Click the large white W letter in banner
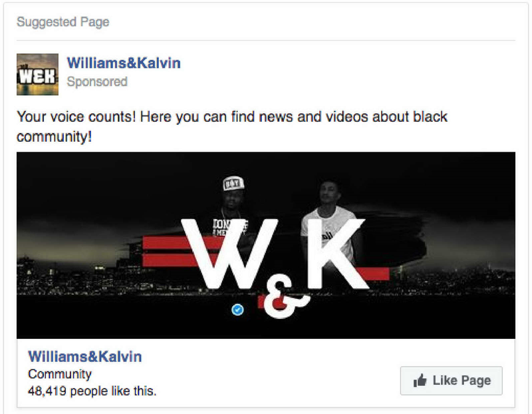 point(229,254)
